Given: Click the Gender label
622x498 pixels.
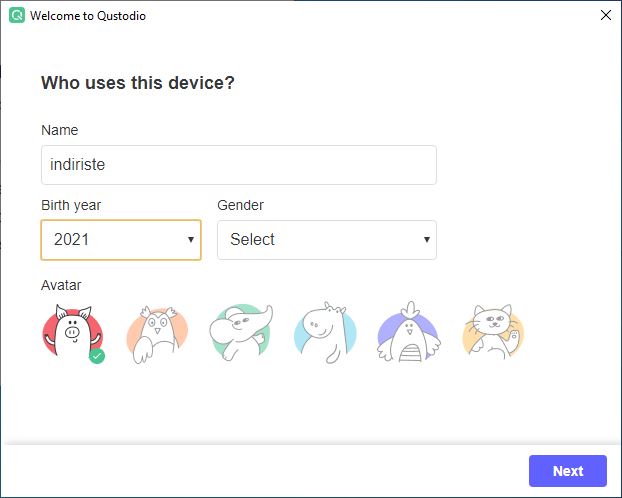Looking at the screenshot, I should (240, 205).
